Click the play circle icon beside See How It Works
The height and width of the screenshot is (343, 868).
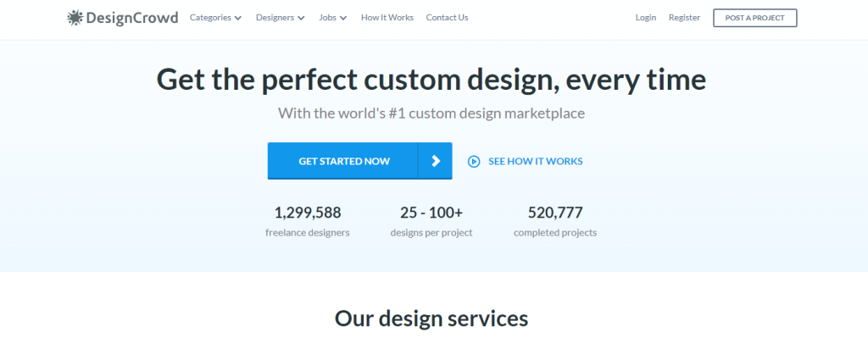pos(474,162)
